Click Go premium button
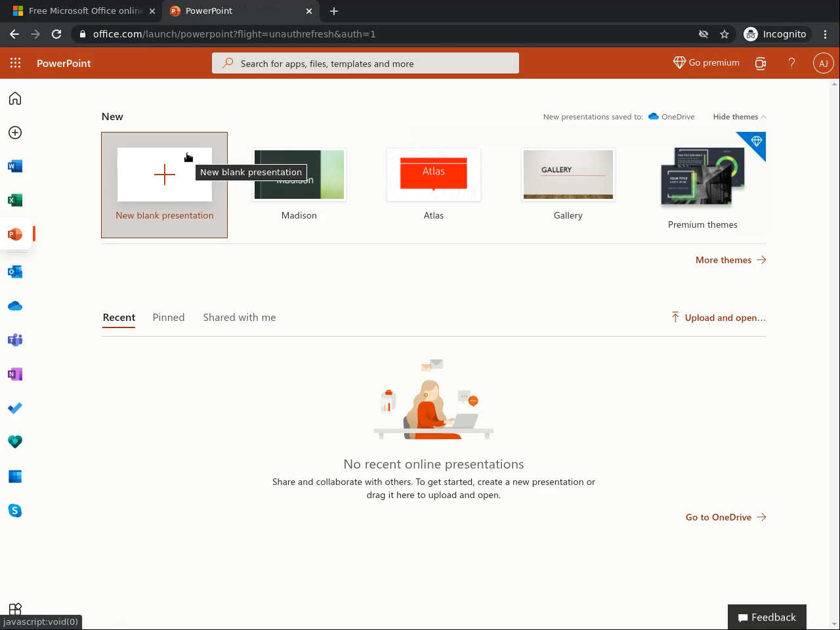Viewport: 840px width, 630px height. tap(706, 63)
